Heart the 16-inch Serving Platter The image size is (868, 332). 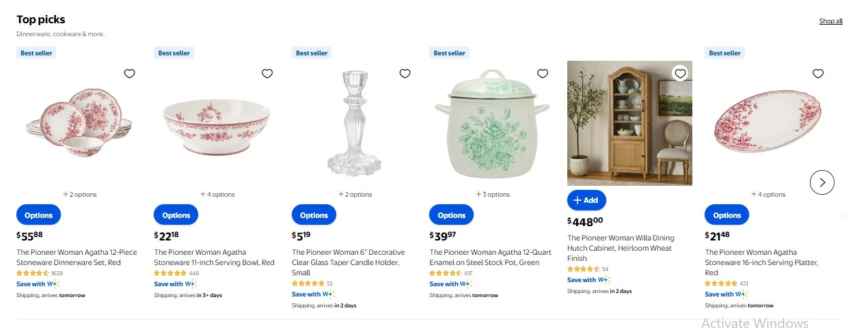pos(818,74)
